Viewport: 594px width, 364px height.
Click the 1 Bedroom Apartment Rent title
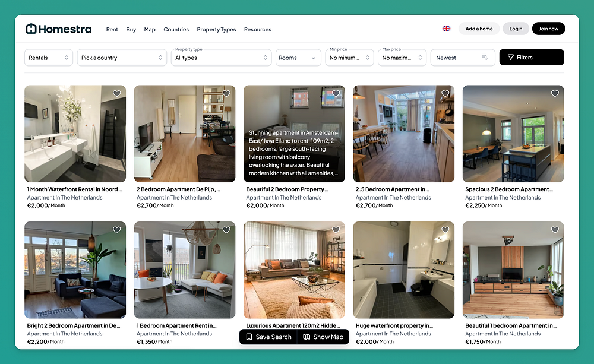[176, 326]
